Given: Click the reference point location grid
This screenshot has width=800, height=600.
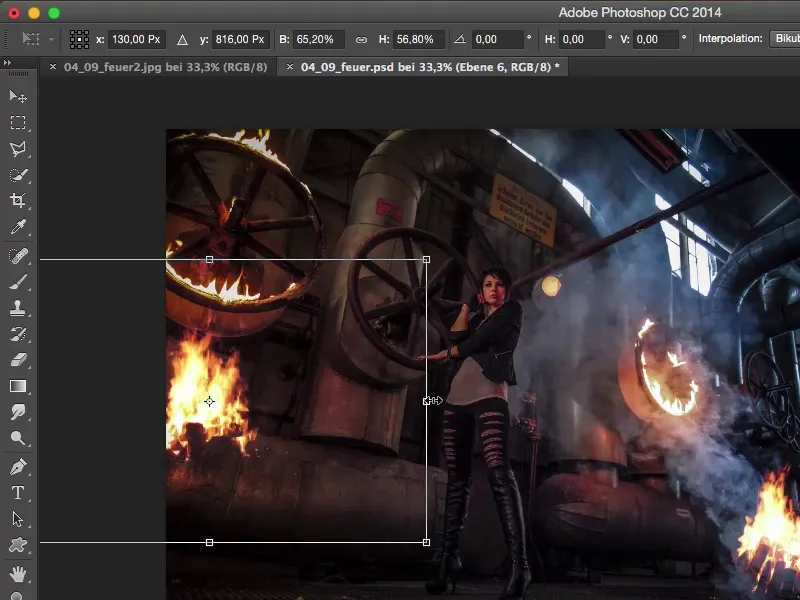Looking at the screenshot, I should pyautogui.click(x=79, y=39).
